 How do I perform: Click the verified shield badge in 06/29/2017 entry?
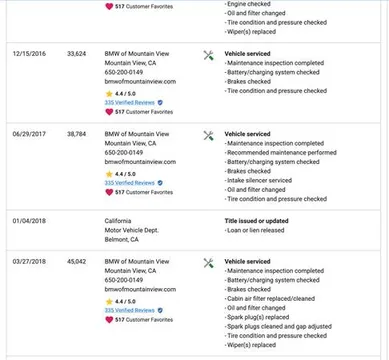point(160,183)
